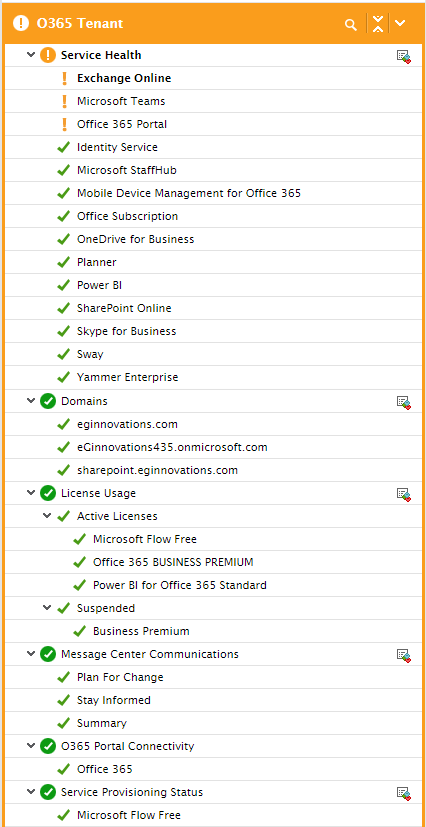Select Yammer Enterprise

(x=128, y=377)
